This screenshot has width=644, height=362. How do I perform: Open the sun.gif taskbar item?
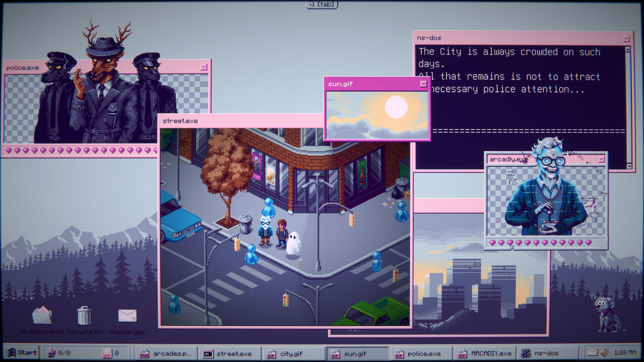pos(357,353)
